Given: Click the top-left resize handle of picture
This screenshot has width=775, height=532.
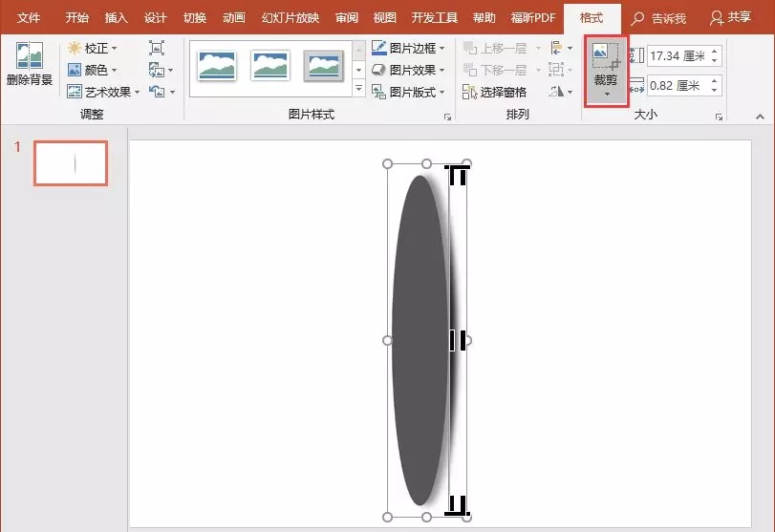Looking at the screenshot, I should pos(388,163).
